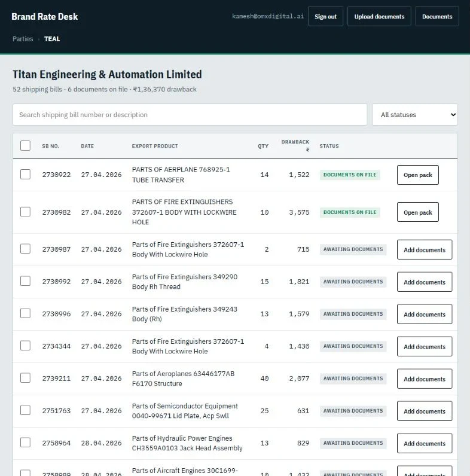Click the DATE column header

87,146
